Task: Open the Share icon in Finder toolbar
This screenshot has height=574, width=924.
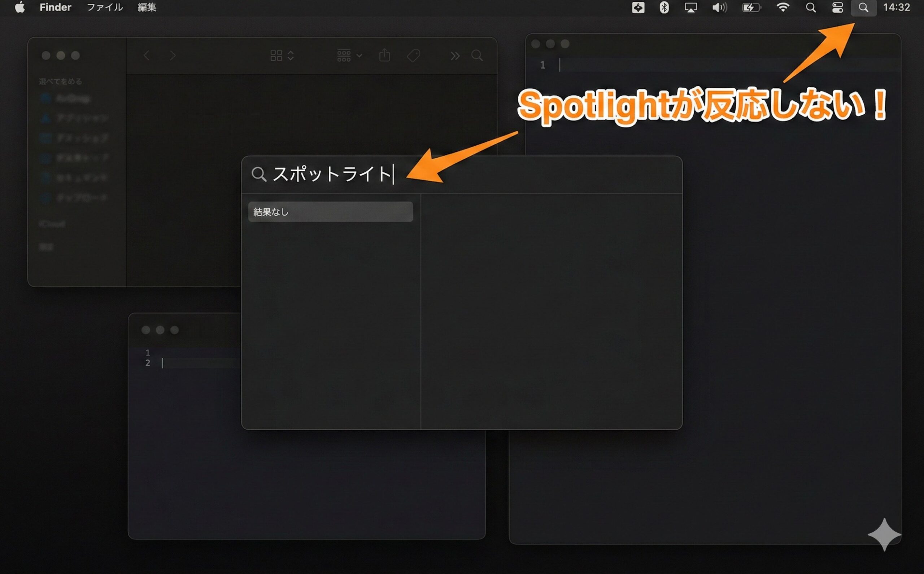Action: click(385, 56)
